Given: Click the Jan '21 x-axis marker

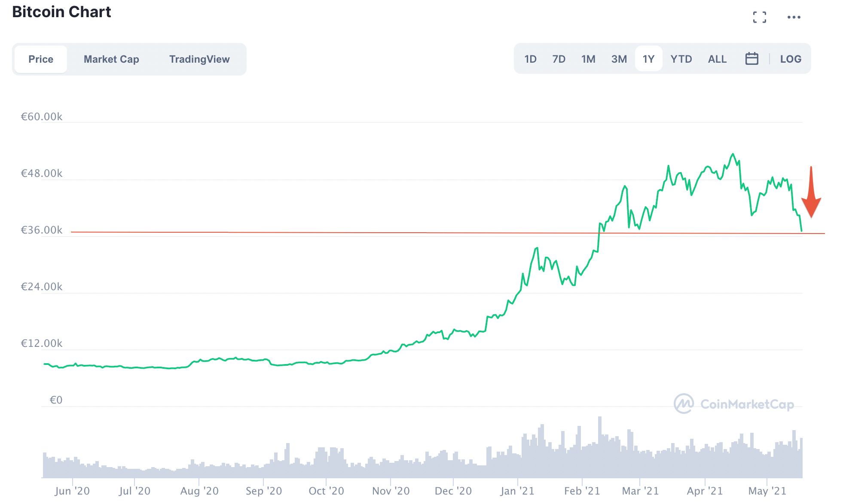Looking at the screenshot, I should (517, 491).
